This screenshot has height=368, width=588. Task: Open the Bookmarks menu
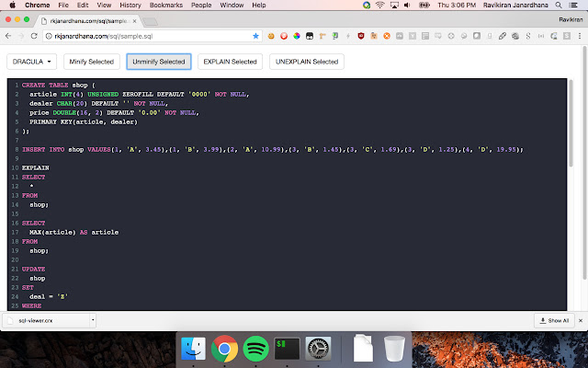[166, 5]
